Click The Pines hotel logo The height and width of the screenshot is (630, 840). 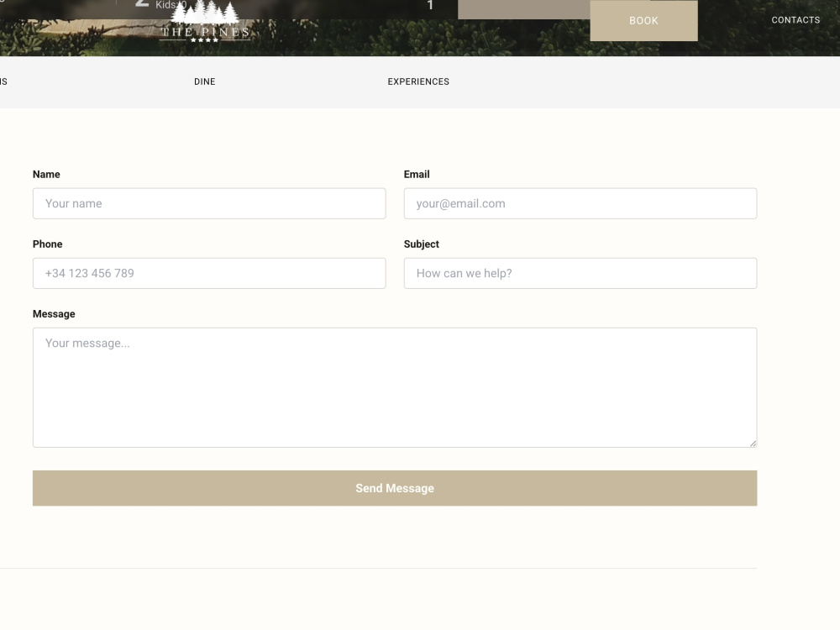click(205, 22)
